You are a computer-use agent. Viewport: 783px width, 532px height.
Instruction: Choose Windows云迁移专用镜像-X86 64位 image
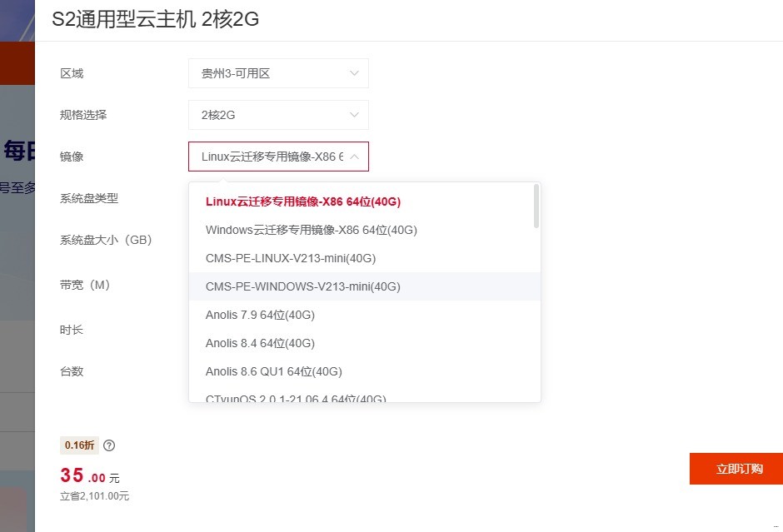click(x=311, y=230)
